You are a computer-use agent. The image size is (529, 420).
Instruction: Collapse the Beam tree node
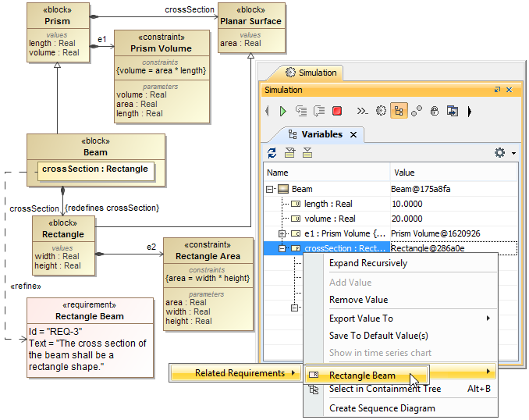(269, 189)
